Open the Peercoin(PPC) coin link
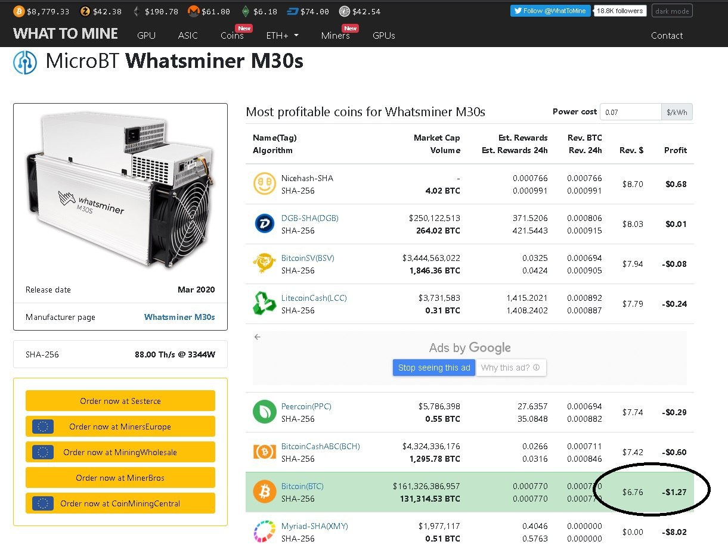 [306, 406]
